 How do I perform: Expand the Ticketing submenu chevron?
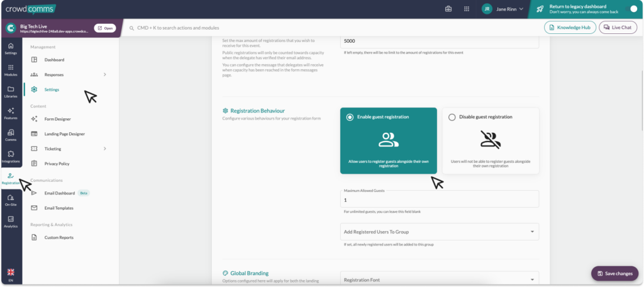click(104, 149)
